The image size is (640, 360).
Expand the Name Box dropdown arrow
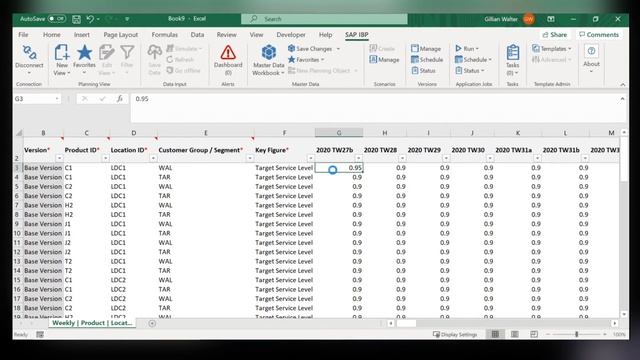coord(57,99)
